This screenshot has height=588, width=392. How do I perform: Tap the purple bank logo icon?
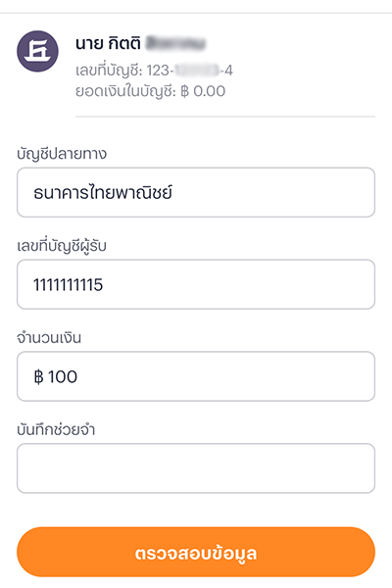pyautogui.click(x=37, y=51)
